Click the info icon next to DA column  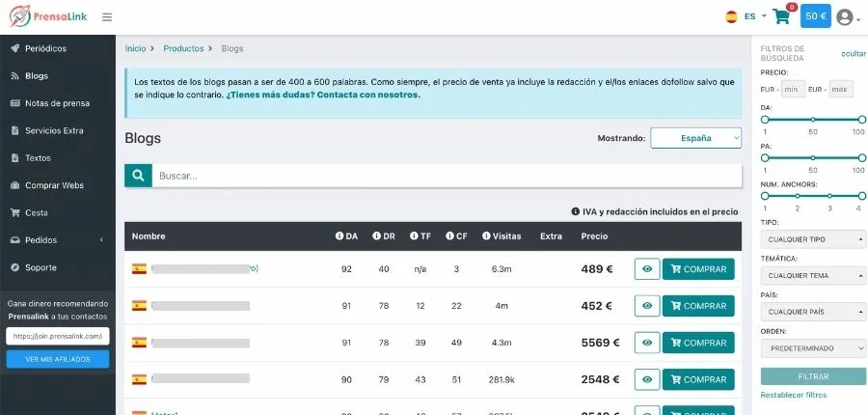click(x=339, y=236)
